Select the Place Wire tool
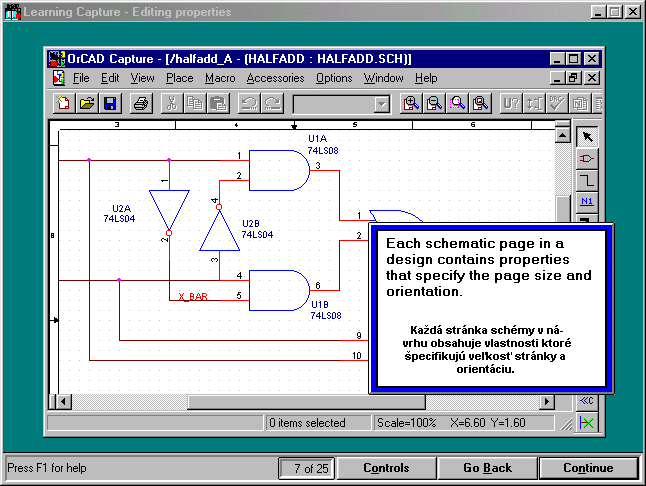The image size is (646, 486). pyautogui.click(x=588, y=181)
